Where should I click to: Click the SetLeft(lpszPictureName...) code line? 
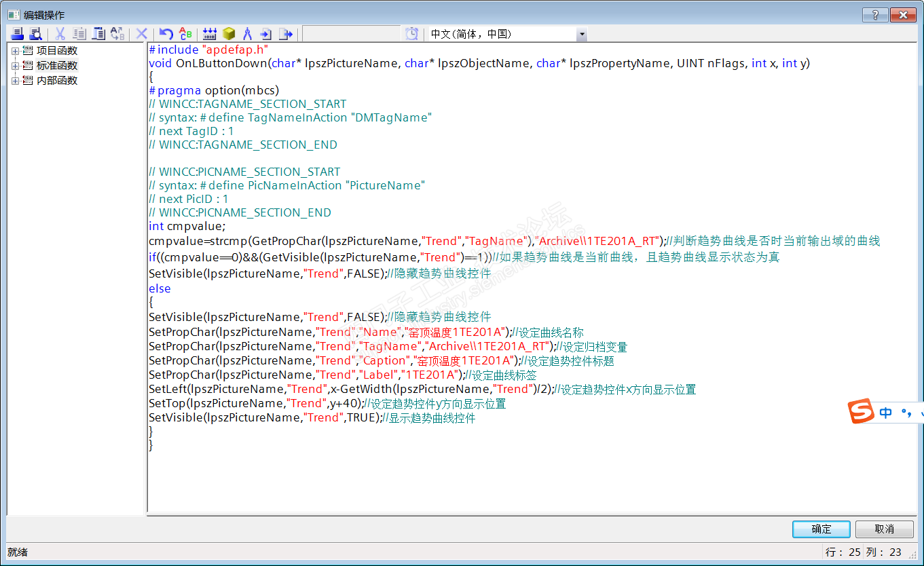click(422, 389)
